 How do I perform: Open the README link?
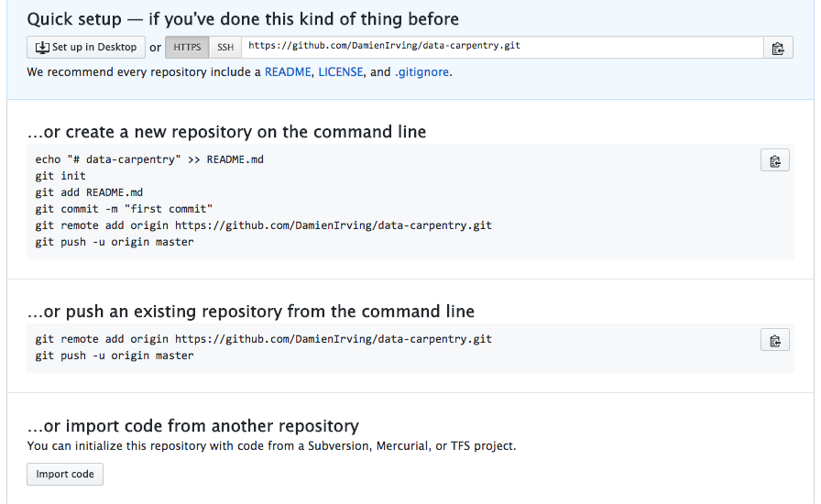tap(288, 71)
